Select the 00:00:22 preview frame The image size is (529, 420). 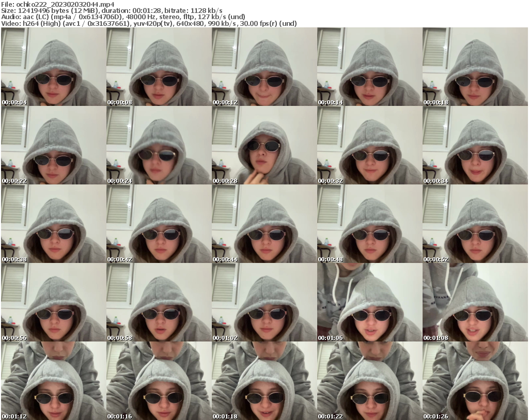click(53, 146)
